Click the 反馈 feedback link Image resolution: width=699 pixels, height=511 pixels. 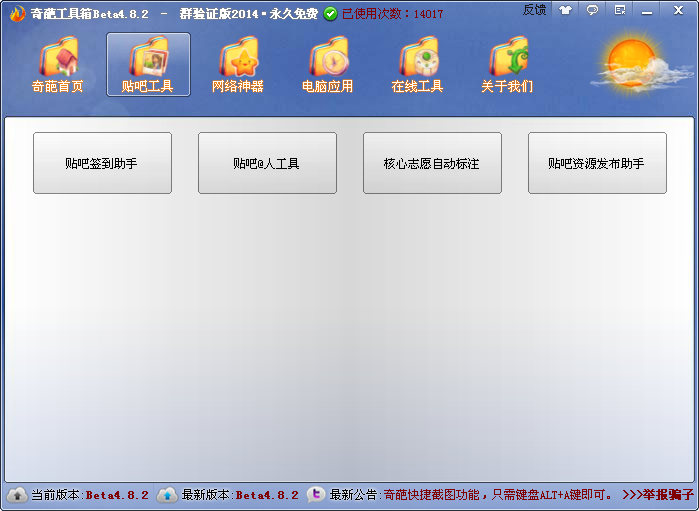point(535,10)
